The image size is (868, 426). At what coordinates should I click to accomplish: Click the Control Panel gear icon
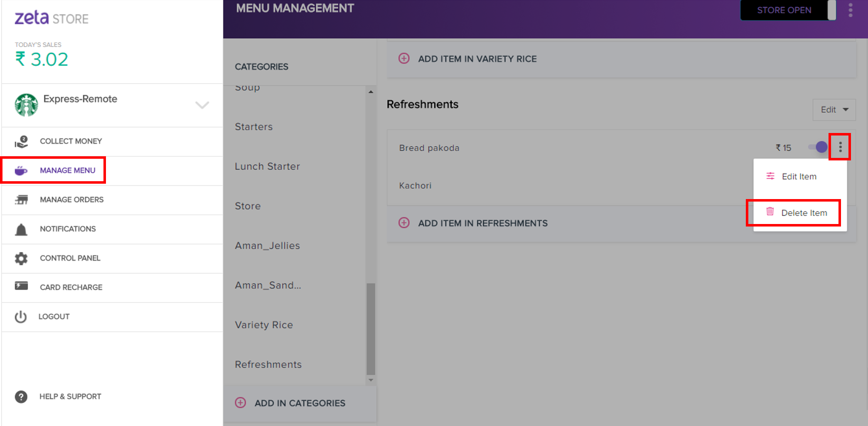point(21,258)
